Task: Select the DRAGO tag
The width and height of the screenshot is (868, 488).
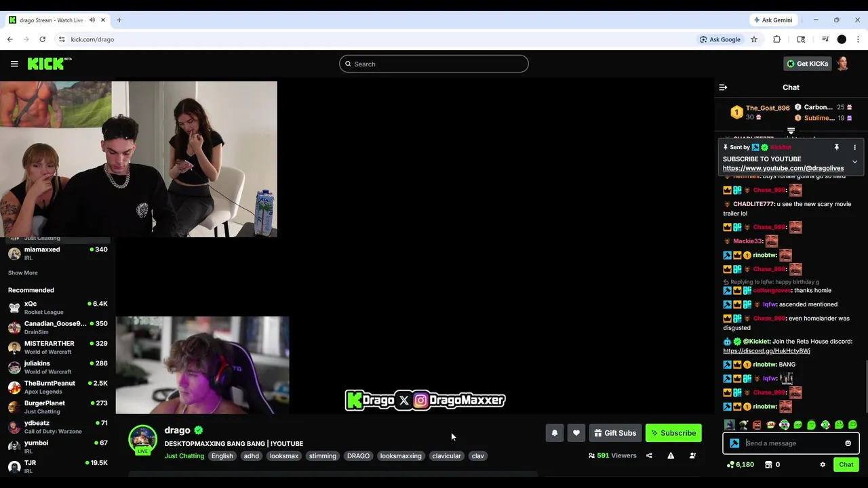Action: (358, 456)
